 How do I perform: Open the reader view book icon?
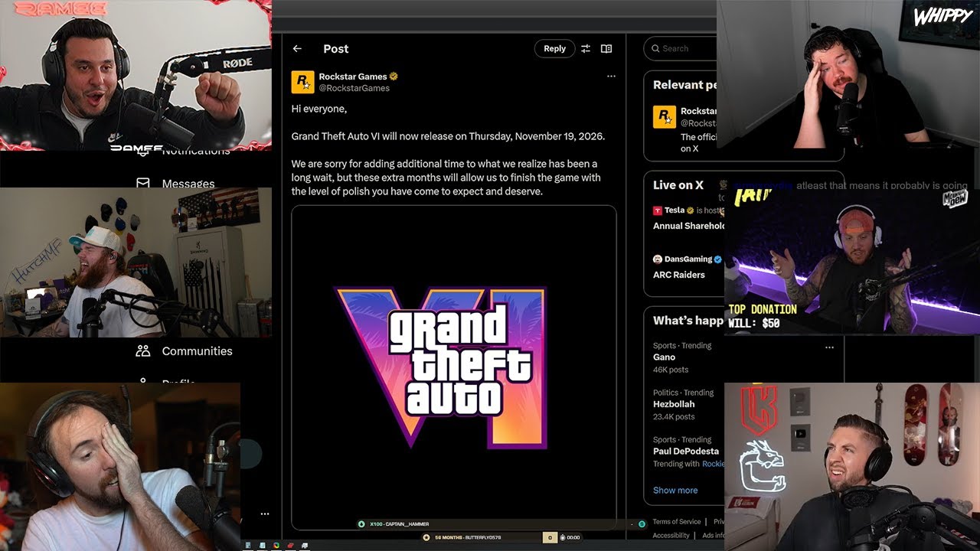coord(606,48)
